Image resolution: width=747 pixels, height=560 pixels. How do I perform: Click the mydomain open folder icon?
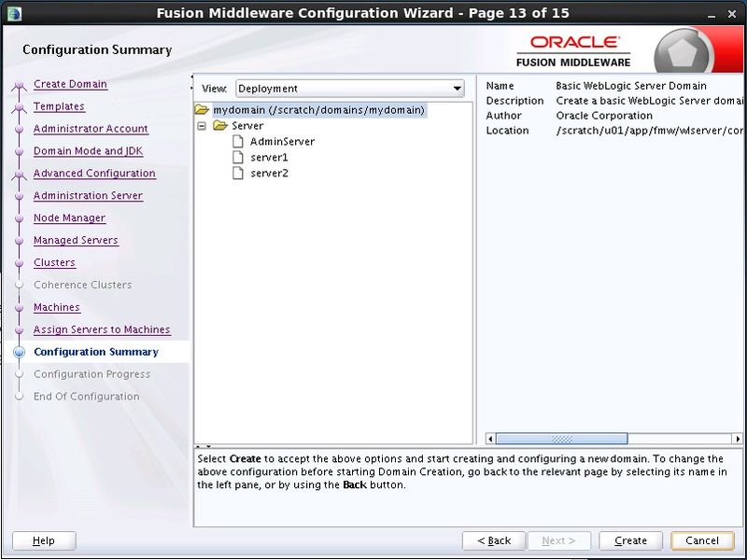pos(202,110)
